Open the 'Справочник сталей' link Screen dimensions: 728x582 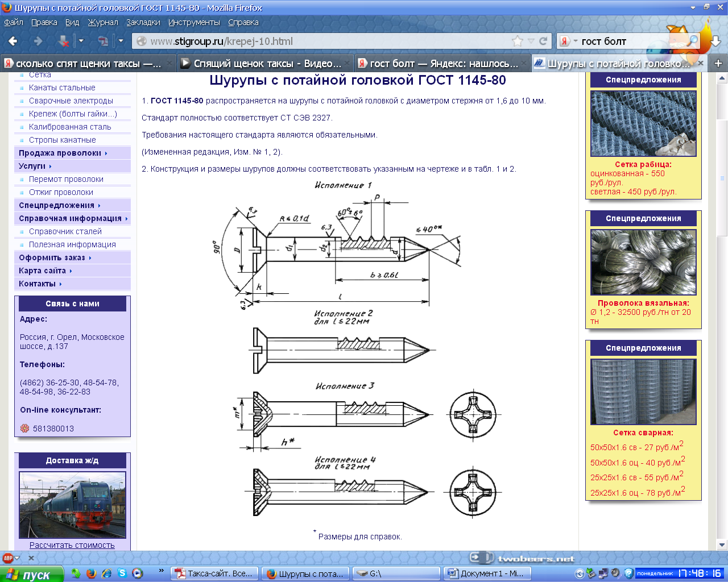point(65,231)
